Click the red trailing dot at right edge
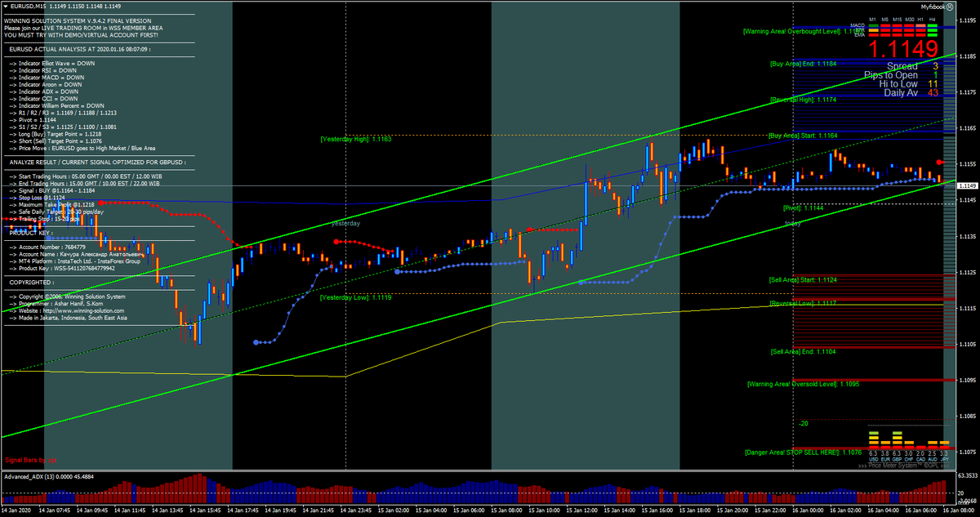The width and height of the screenshot is (980, 517). click(939, 163)
